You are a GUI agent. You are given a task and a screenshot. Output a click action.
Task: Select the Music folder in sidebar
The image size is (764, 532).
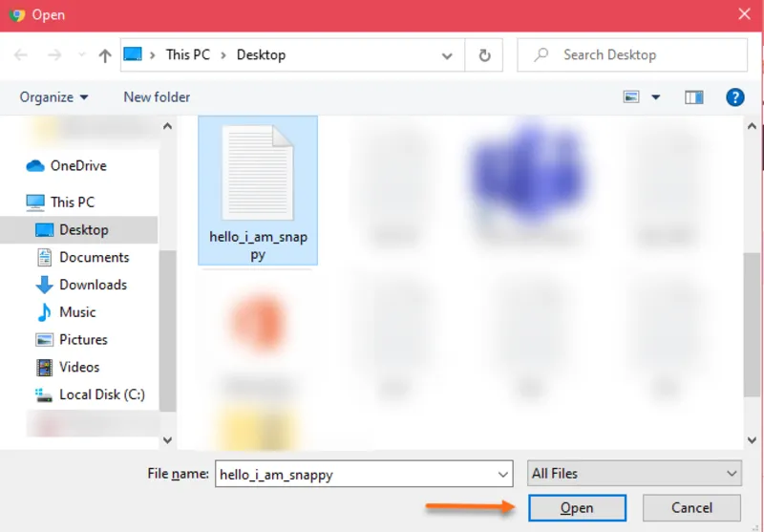point(77,312)
